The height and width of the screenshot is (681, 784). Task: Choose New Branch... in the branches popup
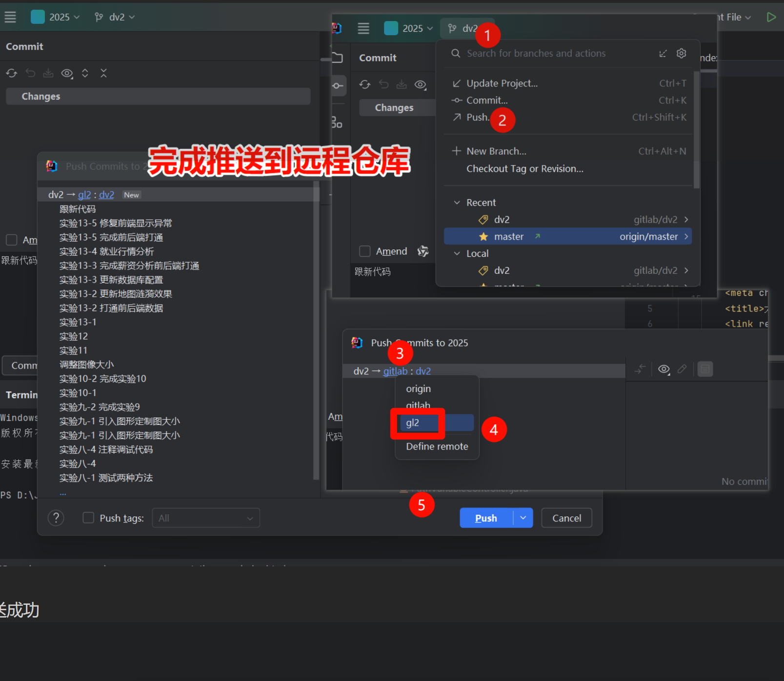click(568, 151)
